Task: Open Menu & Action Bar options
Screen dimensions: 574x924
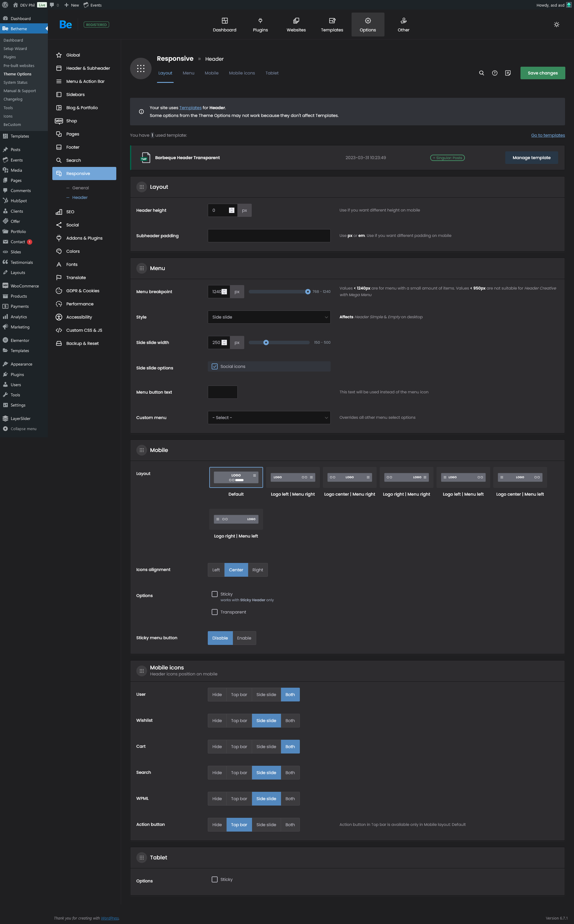Action: pos(84,81)
